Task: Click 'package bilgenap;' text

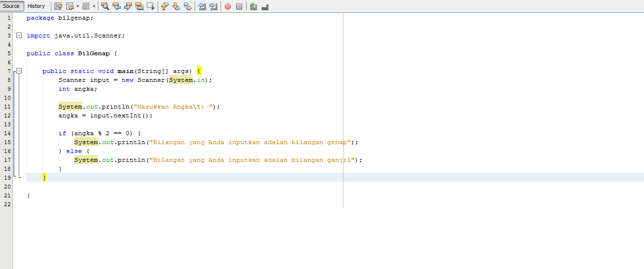Action: point(60,18)
